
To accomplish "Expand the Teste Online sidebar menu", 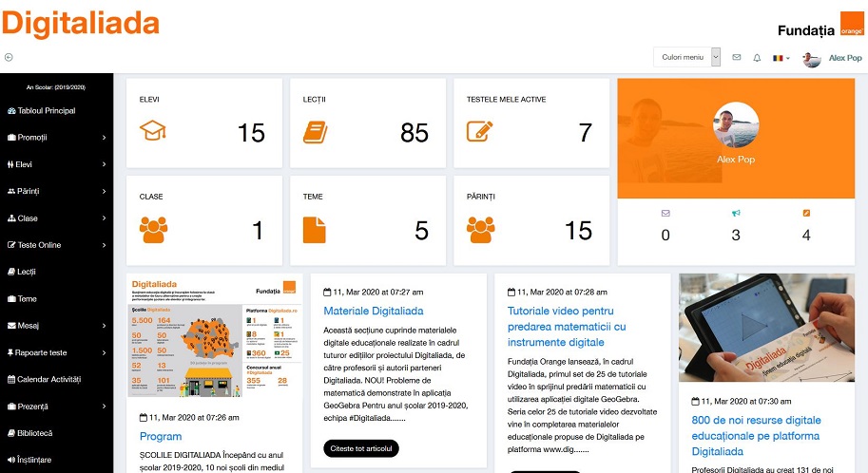I will 56,245.
